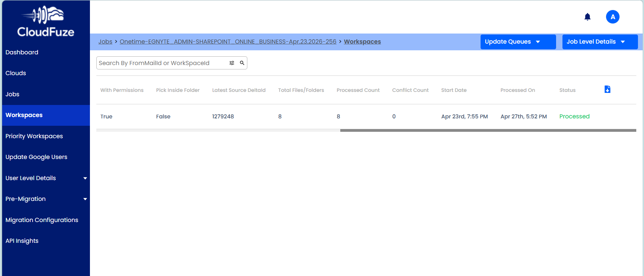Click the Start Date column header

click(x=454, y=90)
